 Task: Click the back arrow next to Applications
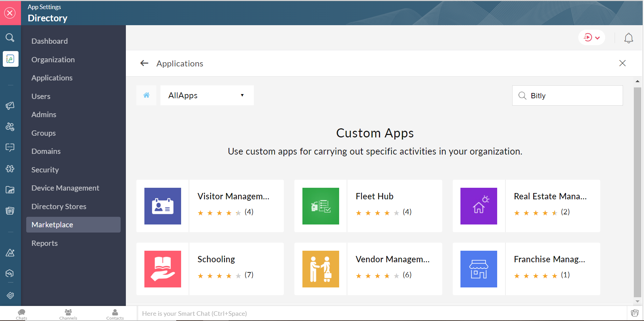coord(144,63)
